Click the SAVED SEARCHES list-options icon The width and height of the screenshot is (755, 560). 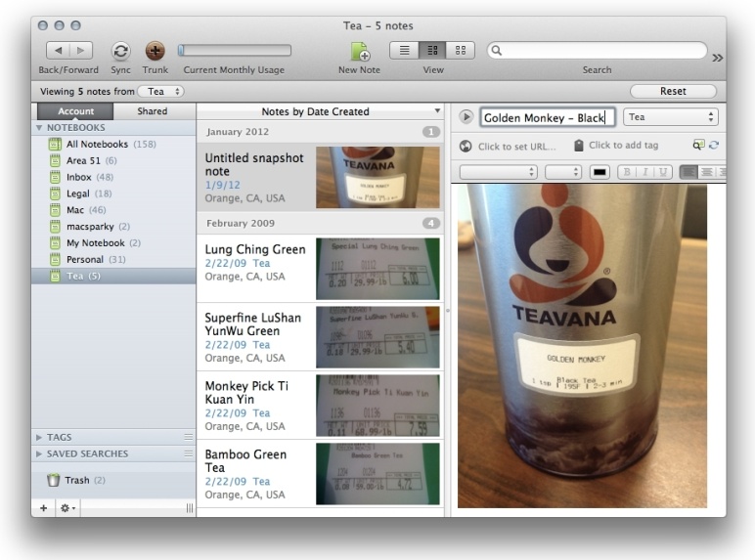(x=189, y=453)
